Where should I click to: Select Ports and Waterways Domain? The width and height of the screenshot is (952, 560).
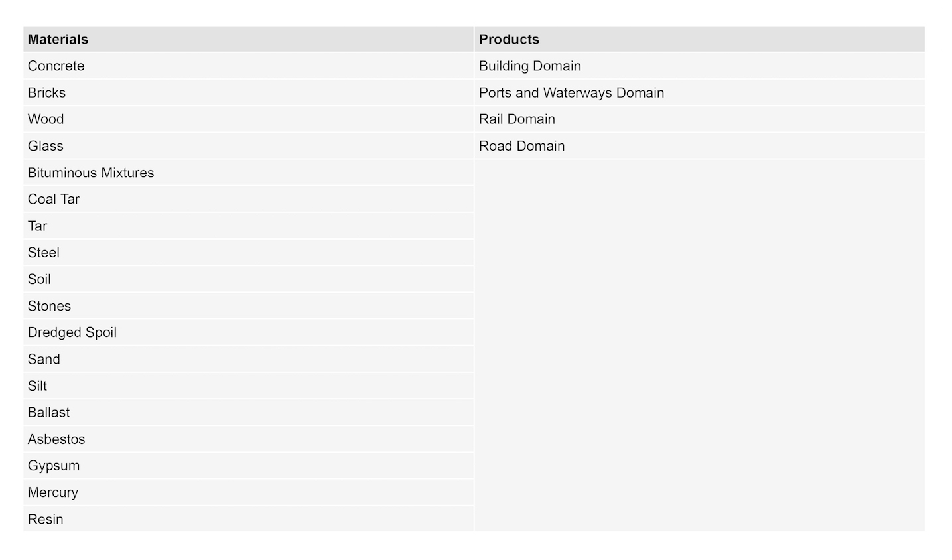click(571, 93)
